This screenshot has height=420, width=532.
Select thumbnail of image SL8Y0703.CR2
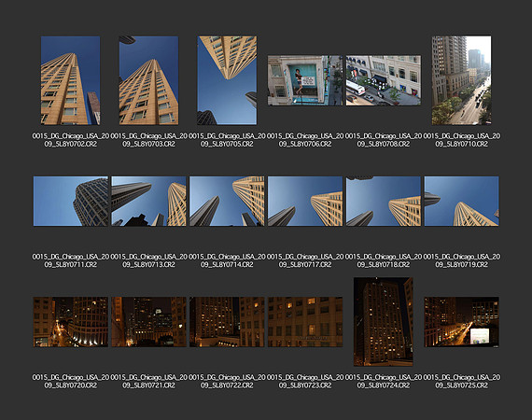148,80
